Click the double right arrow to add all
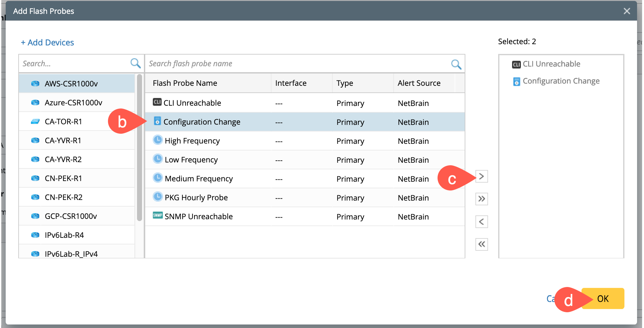 point(481,199)
